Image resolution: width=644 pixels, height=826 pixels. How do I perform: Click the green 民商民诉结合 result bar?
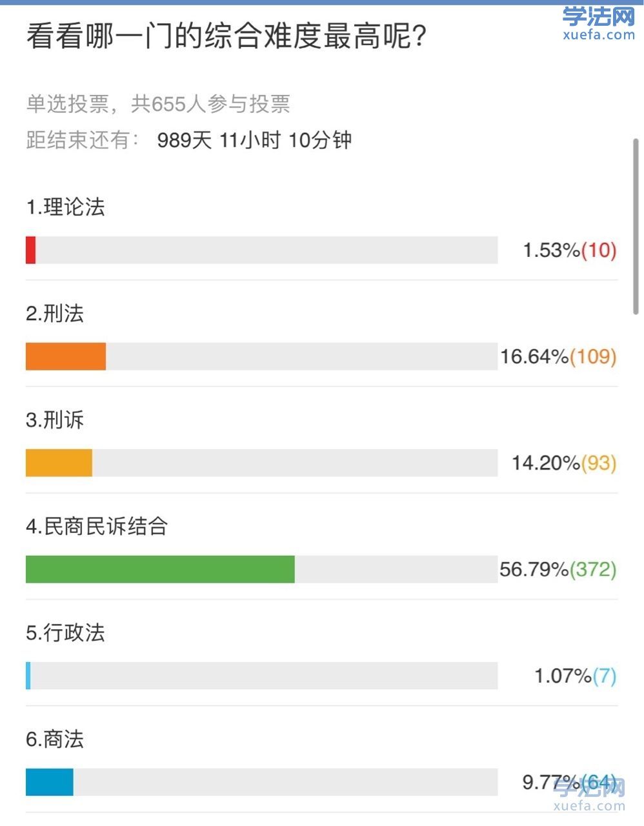click(x=160, y=569)
